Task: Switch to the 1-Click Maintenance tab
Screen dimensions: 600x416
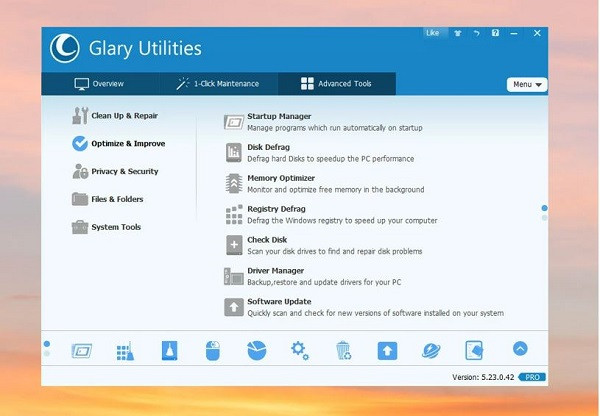Action: (217, 84)
